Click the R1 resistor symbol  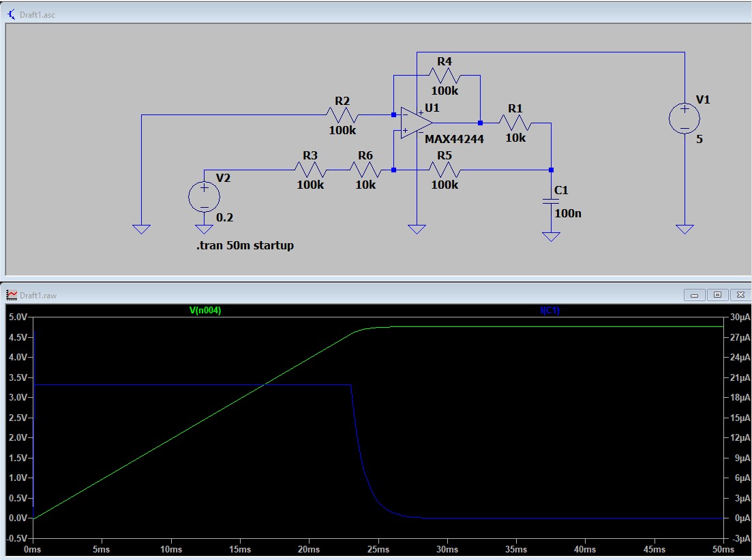click(x=515, y=123)
